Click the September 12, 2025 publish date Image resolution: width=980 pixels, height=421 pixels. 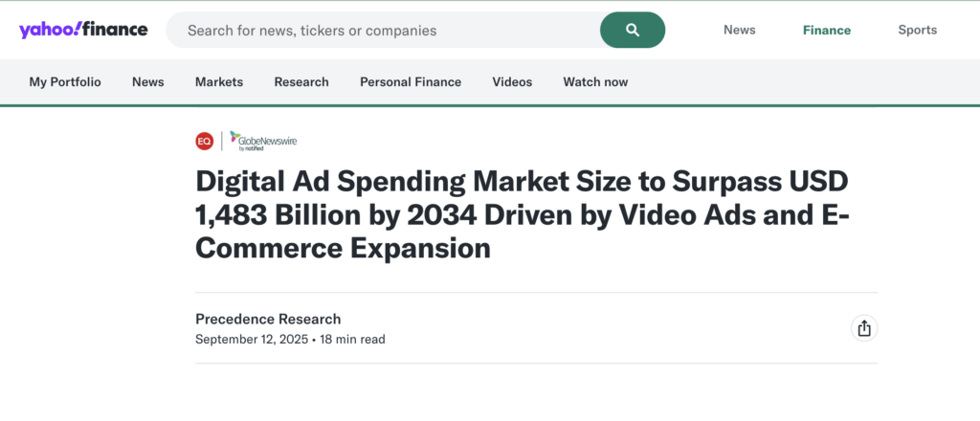click(251, 339)
